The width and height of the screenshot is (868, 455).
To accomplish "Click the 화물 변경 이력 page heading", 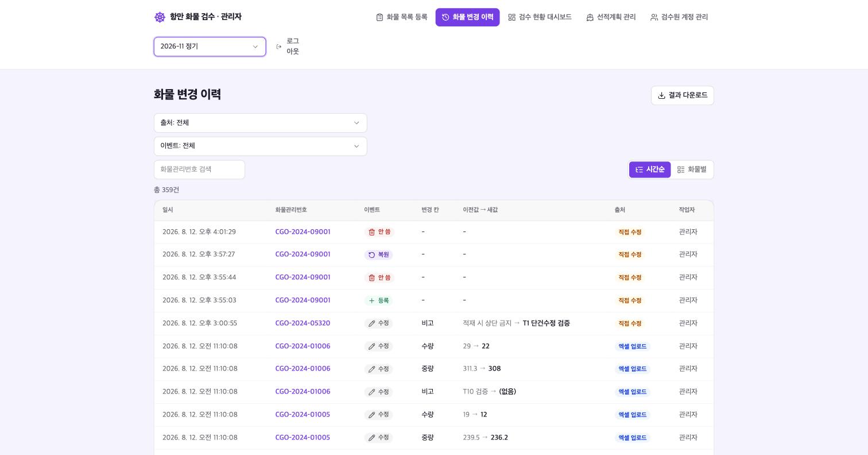I will 187,95.
